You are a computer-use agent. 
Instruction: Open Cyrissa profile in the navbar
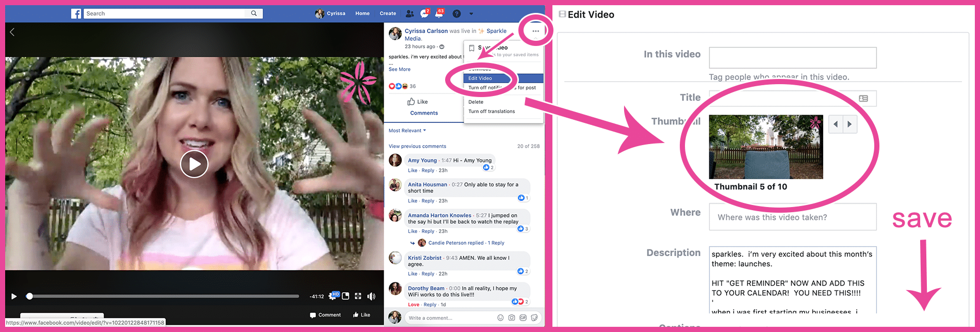[330, 13]
